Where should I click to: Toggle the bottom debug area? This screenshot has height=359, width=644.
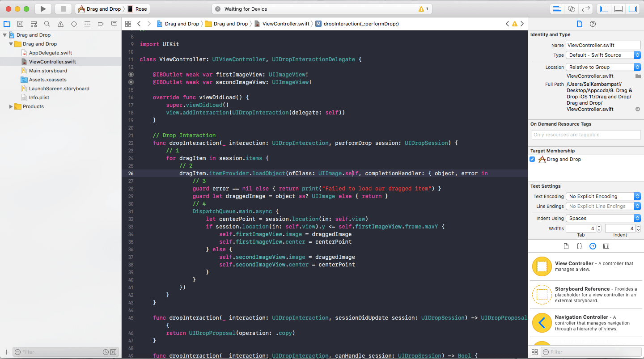click(x=618, y=9)
